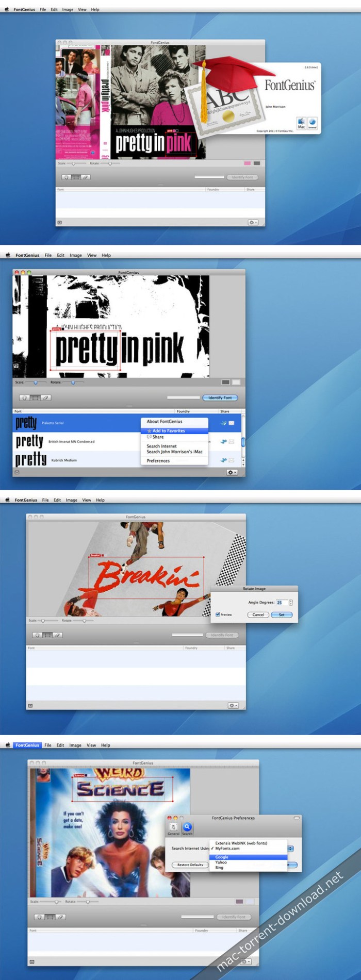The height and width of the screenshot is (980, 361).
Task: Select Add to Favorites in the context menu
Action: pos(174,430)
